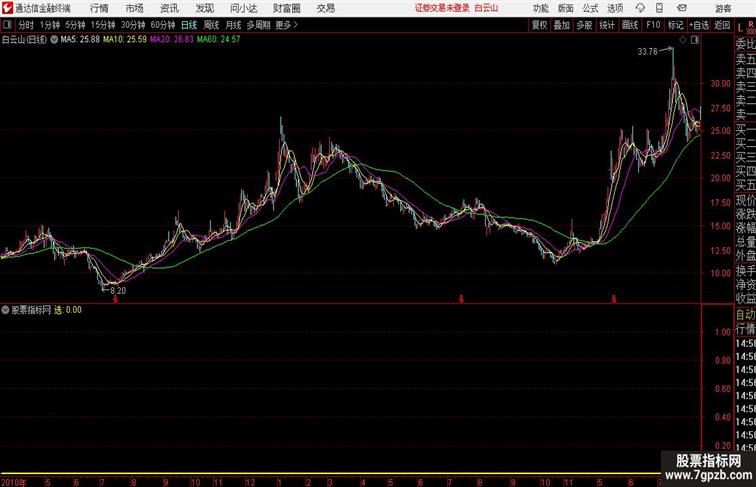
Task: Click the 画线 drawing tools button
Action: [630, 25]
